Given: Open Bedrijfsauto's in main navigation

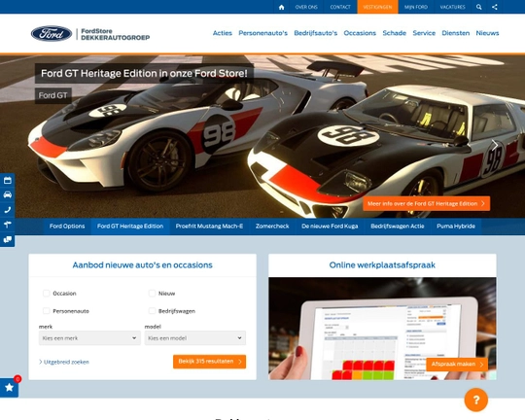Looking at the screenshot, I should pos(316,33).
